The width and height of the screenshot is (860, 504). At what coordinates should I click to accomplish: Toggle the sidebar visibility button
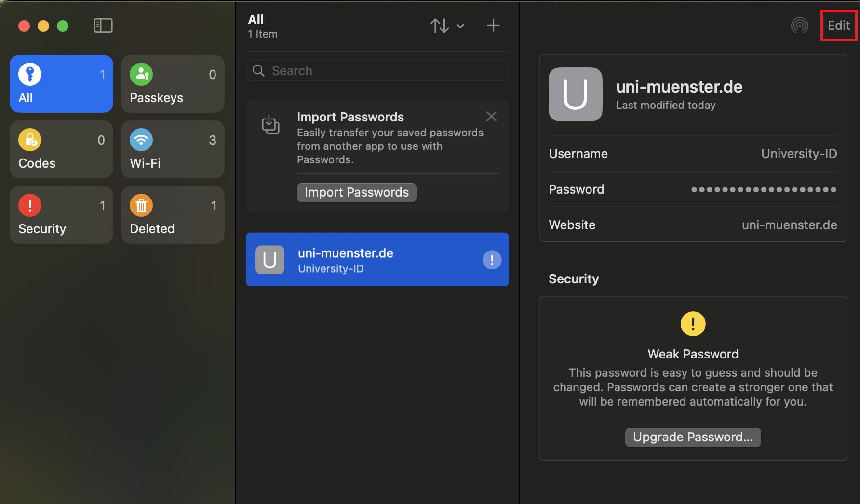pos(103,26)
